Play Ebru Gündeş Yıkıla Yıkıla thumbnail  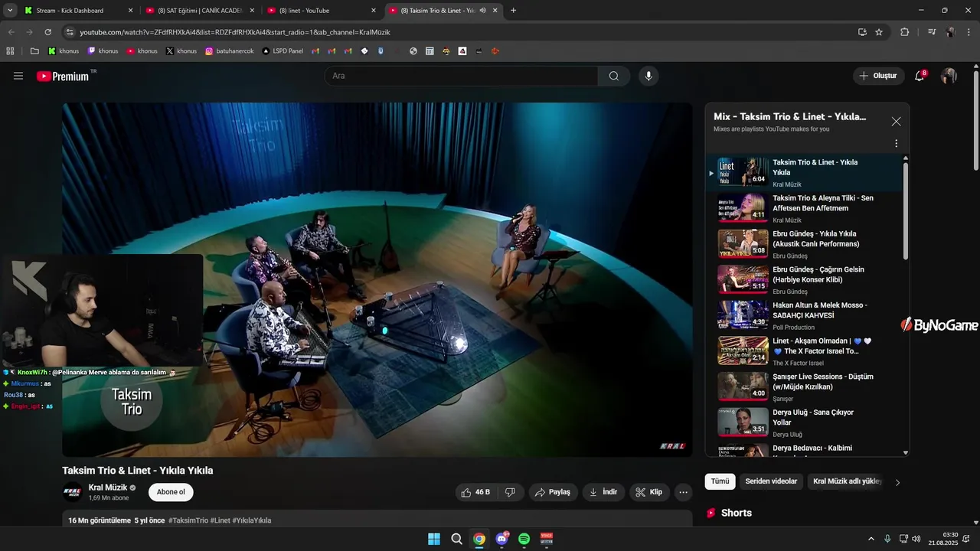click(743, 243)
